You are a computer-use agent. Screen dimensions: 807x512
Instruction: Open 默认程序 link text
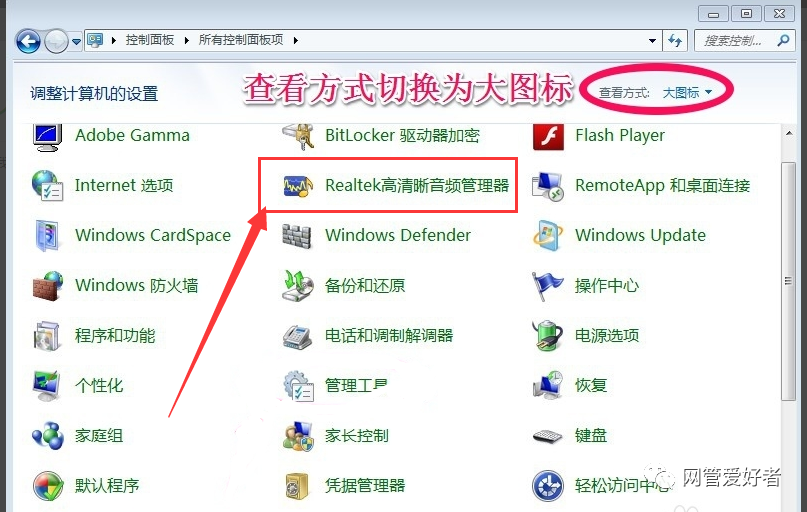pos(107,485)
